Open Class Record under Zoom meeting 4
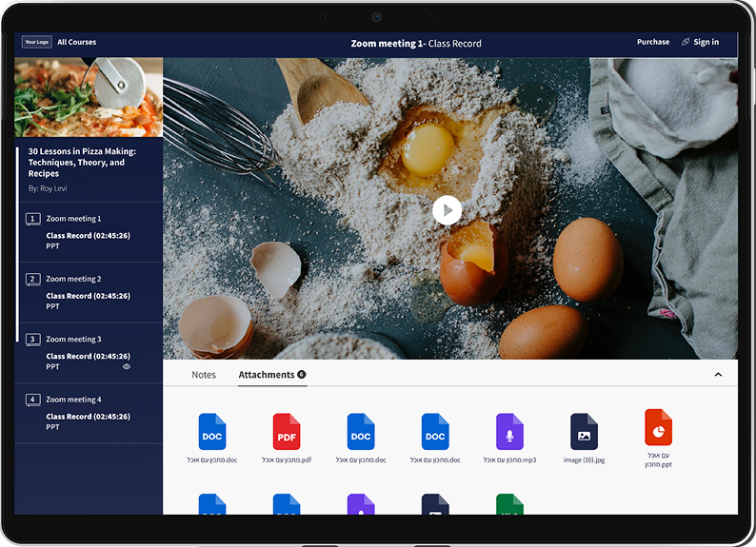 [89, 416]
